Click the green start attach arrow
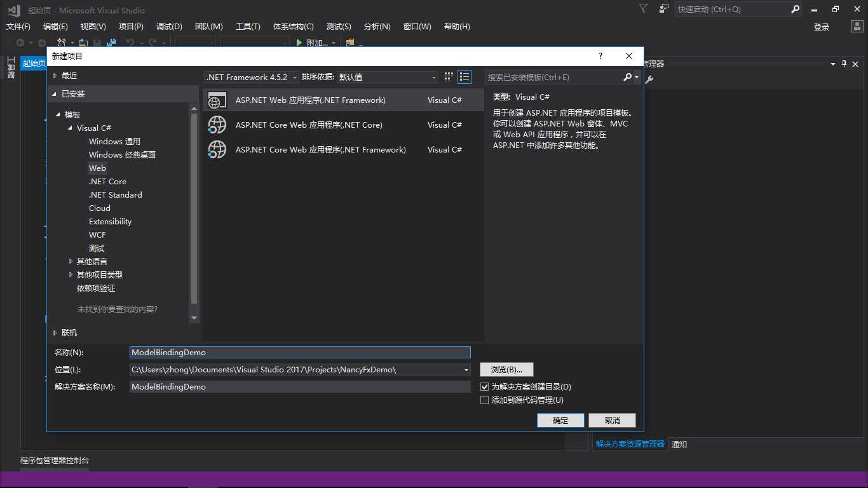This screenshot has width=868, height=488. 299,43
